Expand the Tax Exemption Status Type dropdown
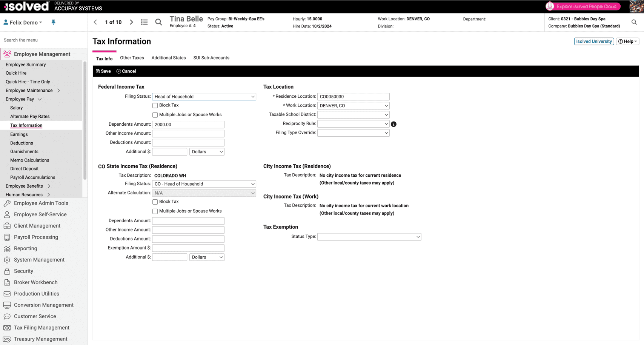This screenshot has height=345, width=644. (x=369, y=237)
